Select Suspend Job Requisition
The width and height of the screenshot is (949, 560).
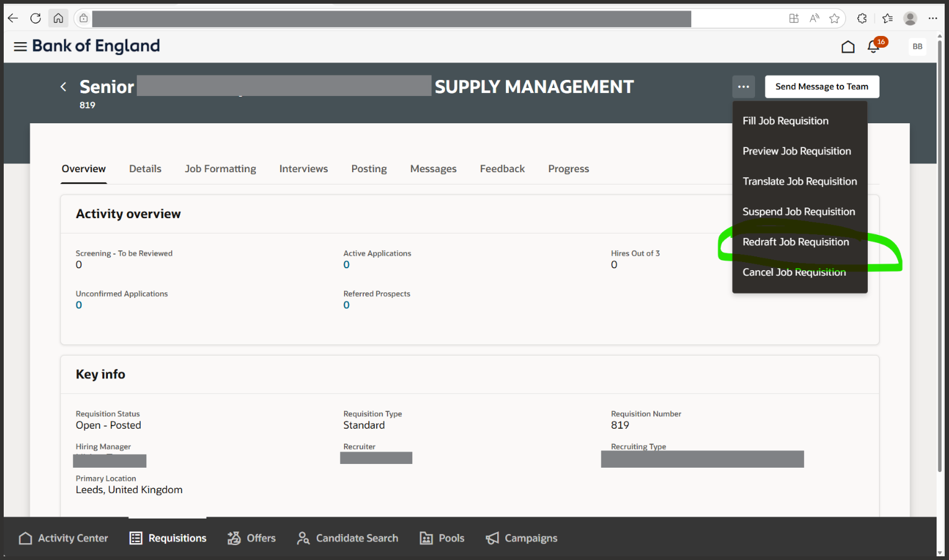click(800, 212)
